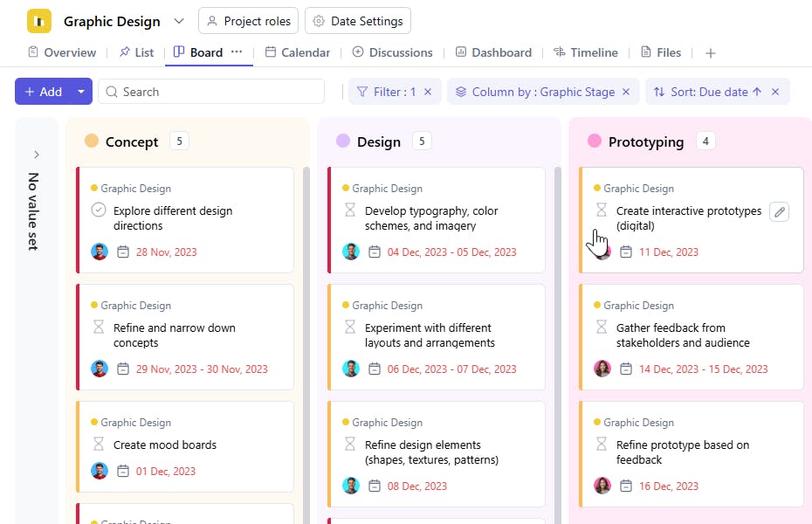
Task: Open the Graphic Design project dropdown chevron
Action: [x=179, y=21]
